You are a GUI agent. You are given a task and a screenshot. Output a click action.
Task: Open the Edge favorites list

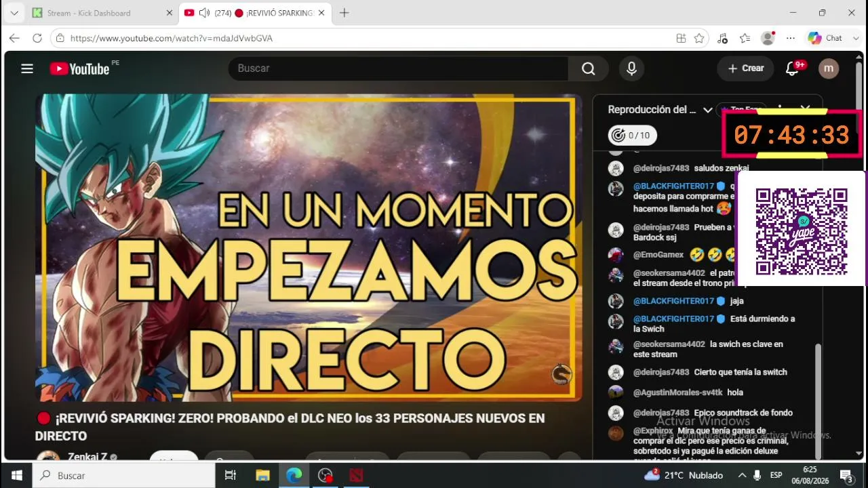click(x=745, y=38)
